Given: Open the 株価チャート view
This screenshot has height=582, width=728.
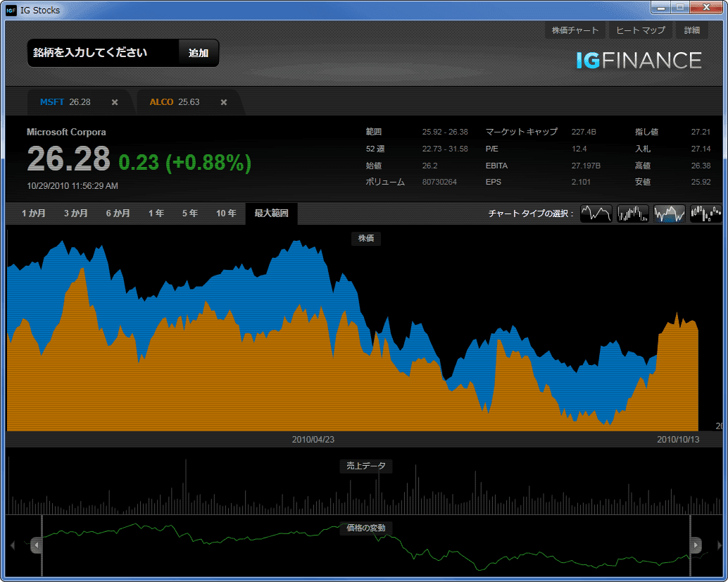Looking at the screenshot, I should coord(575,30).
